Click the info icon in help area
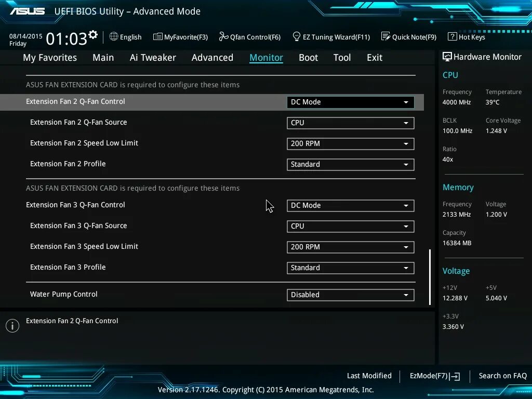Viewport: 532px width, 399px height. pos(12,326)
